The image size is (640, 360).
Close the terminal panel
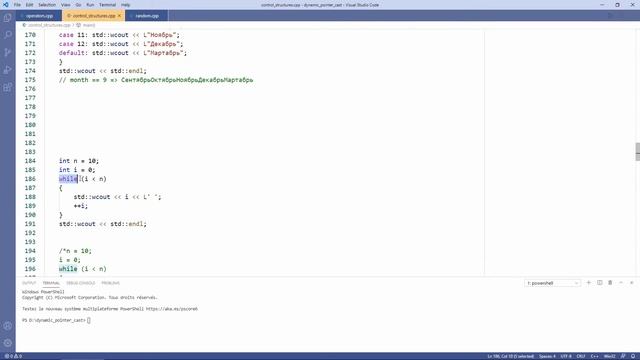(x=631, y=283)
